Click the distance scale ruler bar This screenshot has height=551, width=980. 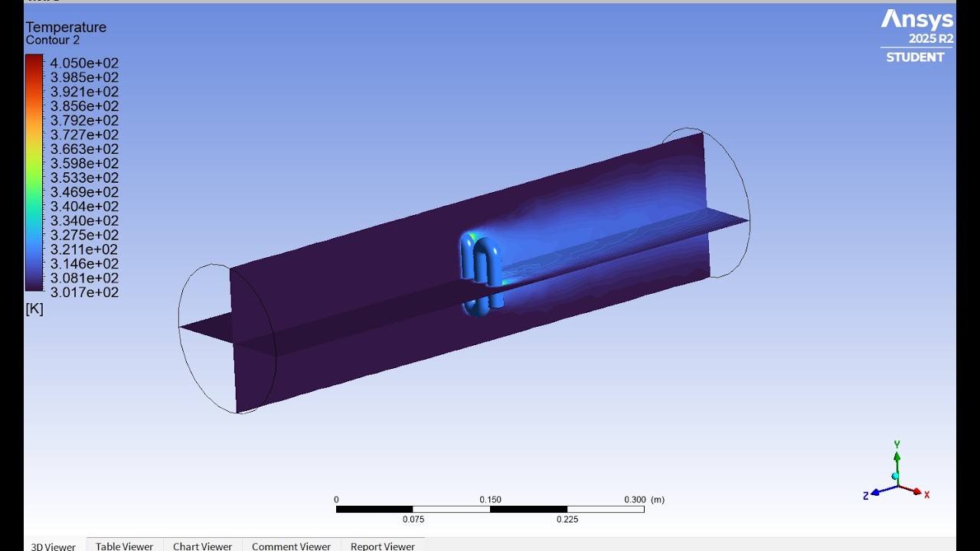click(490, 510)
